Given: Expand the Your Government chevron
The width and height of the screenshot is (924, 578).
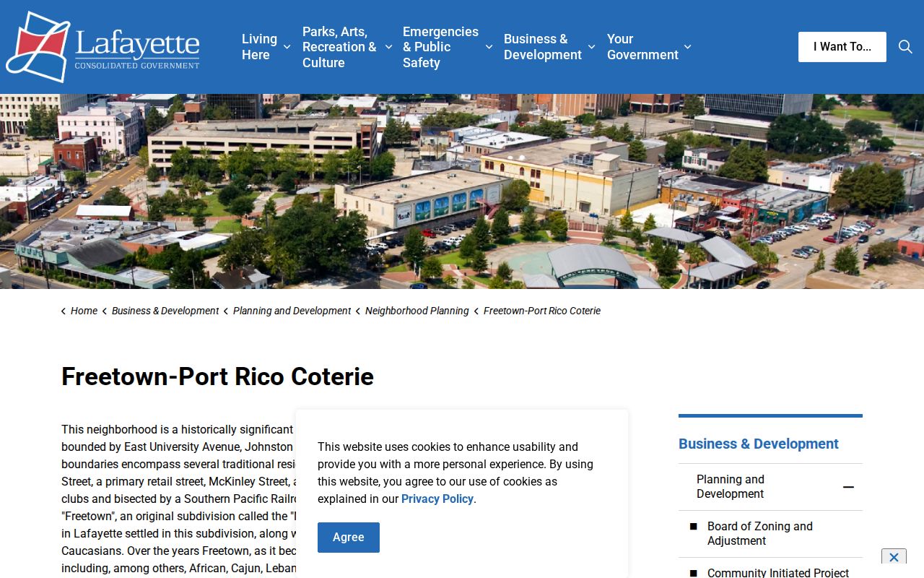Looking at the screenshot, I should tap(687, 47).
